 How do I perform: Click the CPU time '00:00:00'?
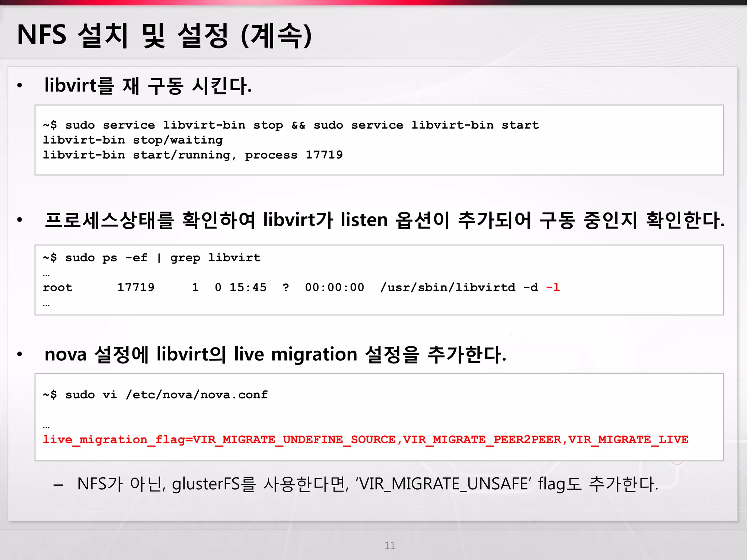pos(334,287)
